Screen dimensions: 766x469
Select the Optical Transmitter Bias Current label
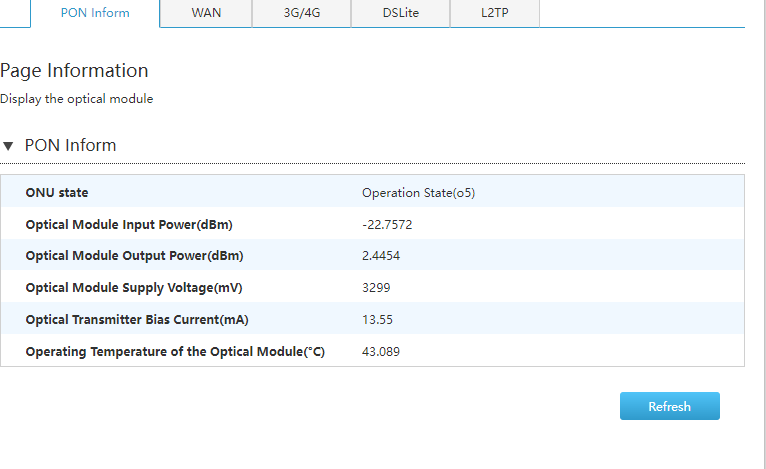point(137,320)
